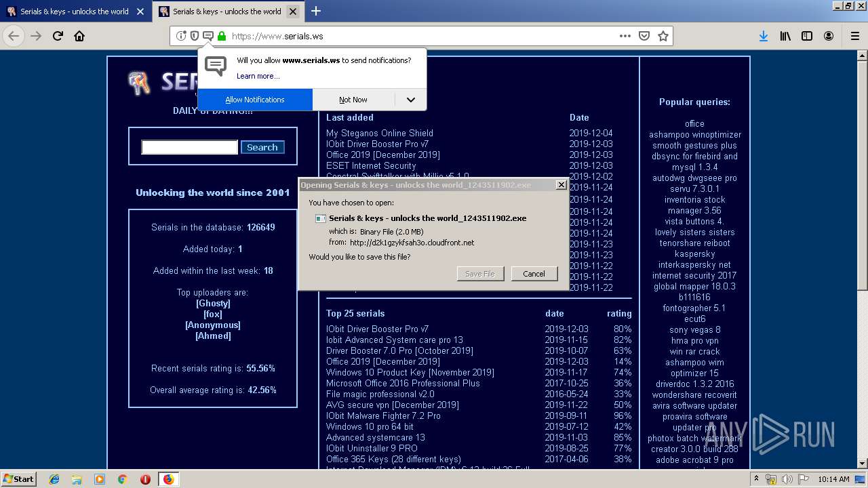This screenshot has height=488, width=868.
Task: Expand the Not Now dropdown arrow
Action: (x=411, y=100)
